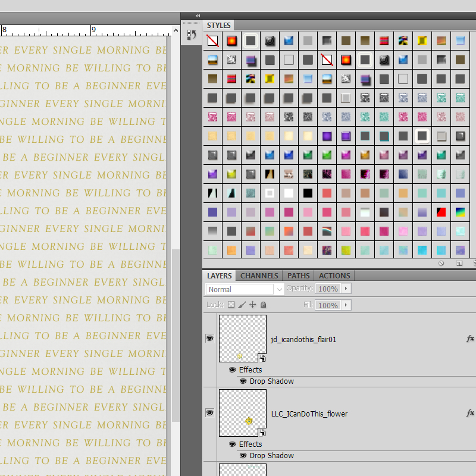Click the lock position move icon
This screenshot has height=476, width=476.
coord(252,305)
